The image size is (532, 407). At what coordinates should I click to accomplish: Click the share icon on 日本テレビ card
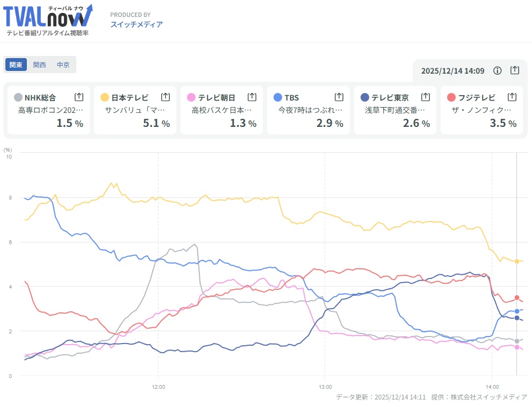tap(166, 97)
